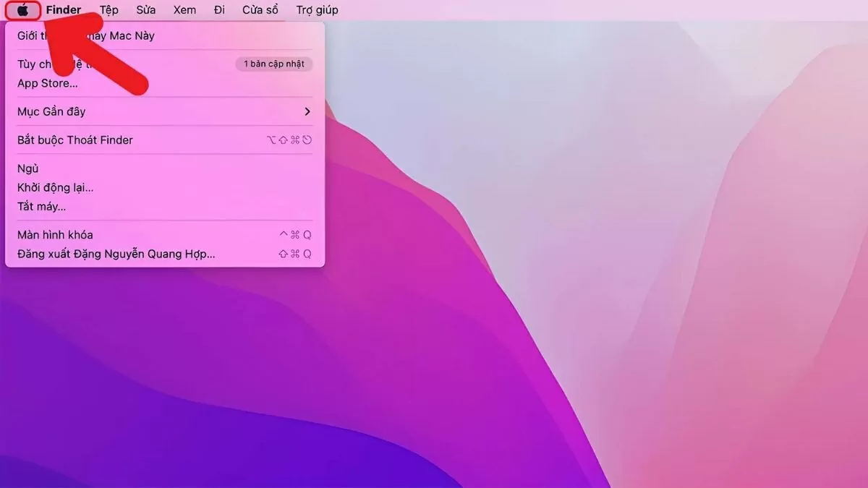Open the Finder menu
The image size is (868, 488).
coord(64,9)
